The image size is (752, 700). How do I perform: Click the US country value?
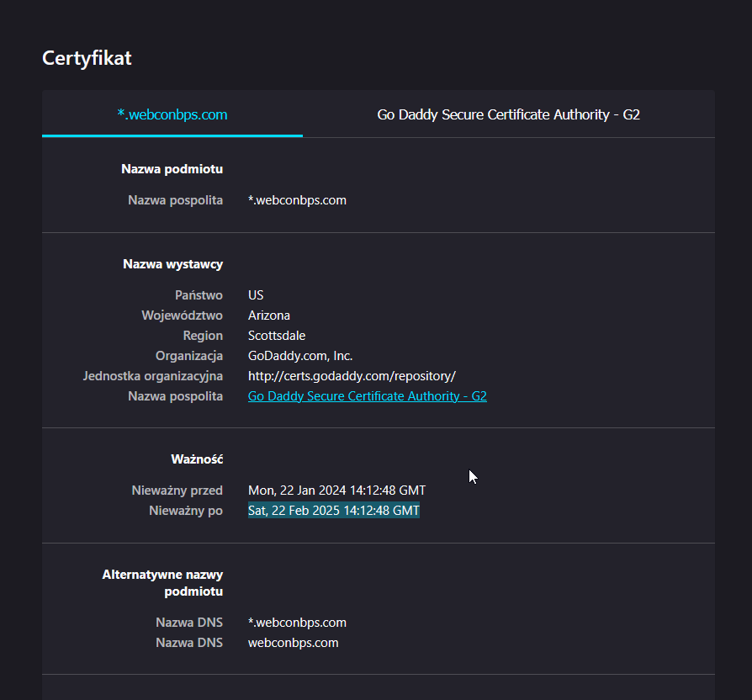(x=256, y=295)
